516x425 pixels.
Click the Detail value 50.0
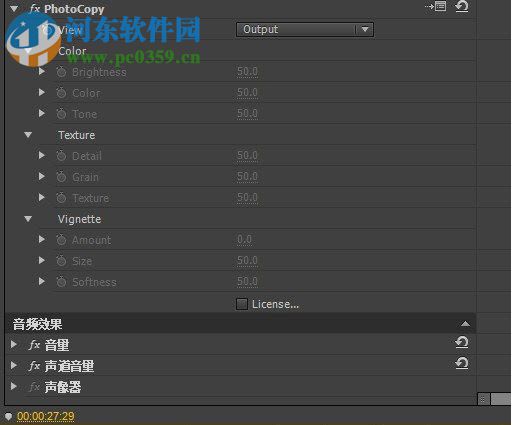(247, 156)
